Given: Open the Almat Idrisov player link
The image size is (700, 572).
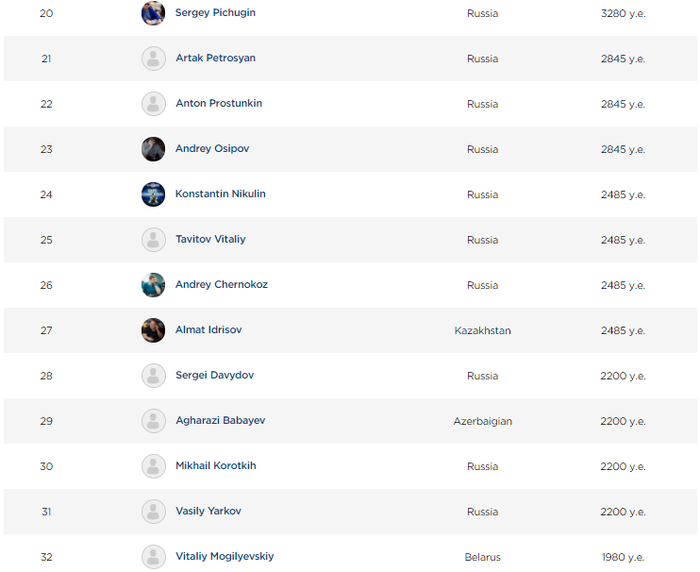Looking at the screenshot, I should point(208,330).
